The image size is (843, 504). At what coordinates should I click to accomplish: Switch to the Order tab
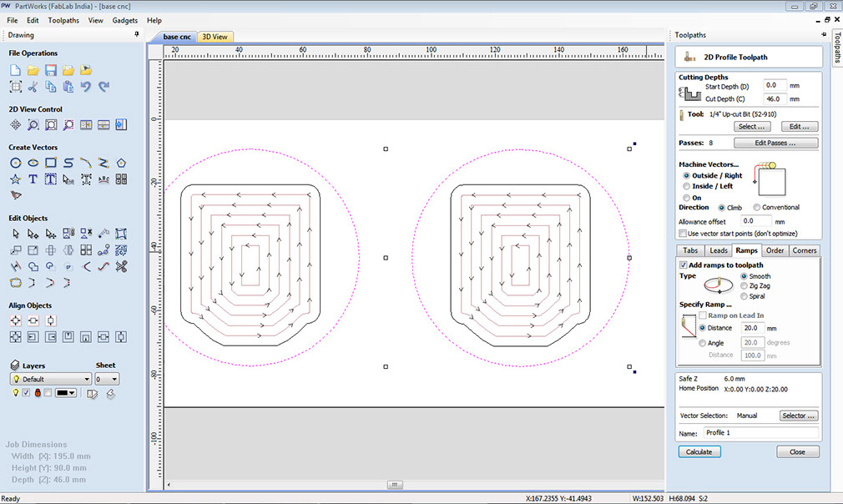point(775,250)
